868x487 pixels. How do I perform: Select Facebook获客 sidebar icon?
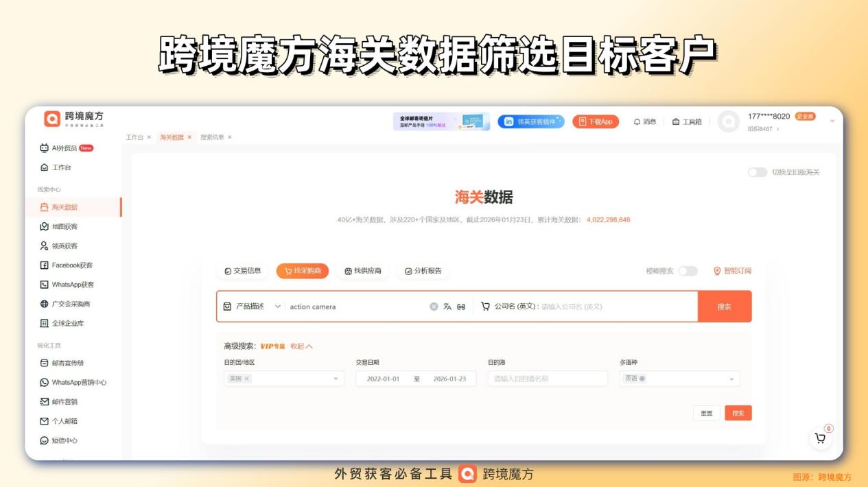click(67, 264)
